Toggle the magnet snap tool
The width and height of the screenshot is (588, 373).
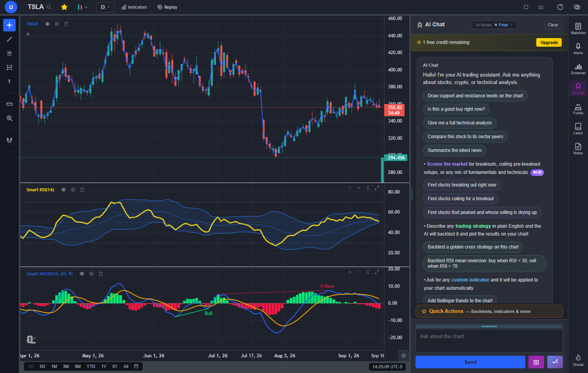click(9, 140)
